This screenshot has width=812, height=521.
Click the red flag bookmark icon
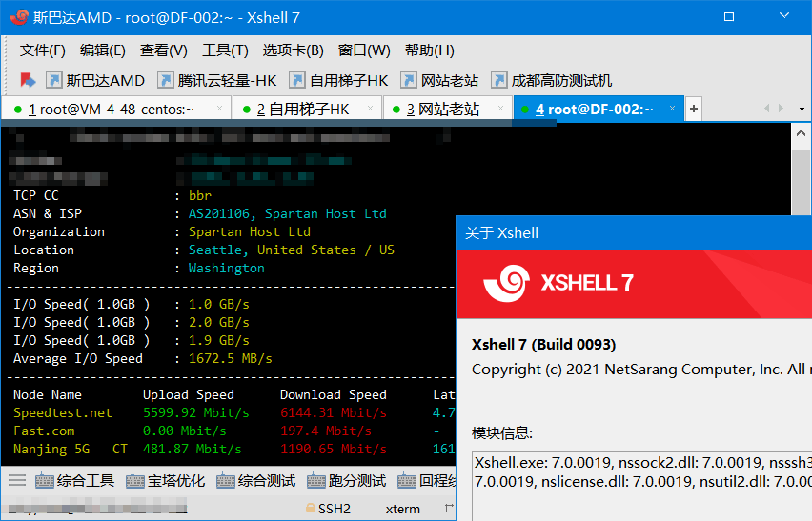tap(28, 80)
